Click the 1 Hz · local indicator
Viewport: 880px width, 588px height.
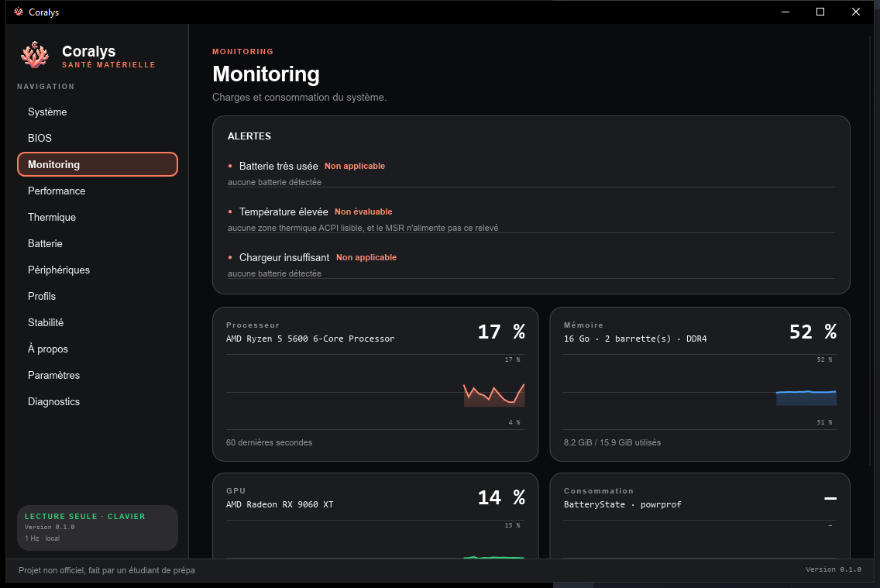[42, 538]
